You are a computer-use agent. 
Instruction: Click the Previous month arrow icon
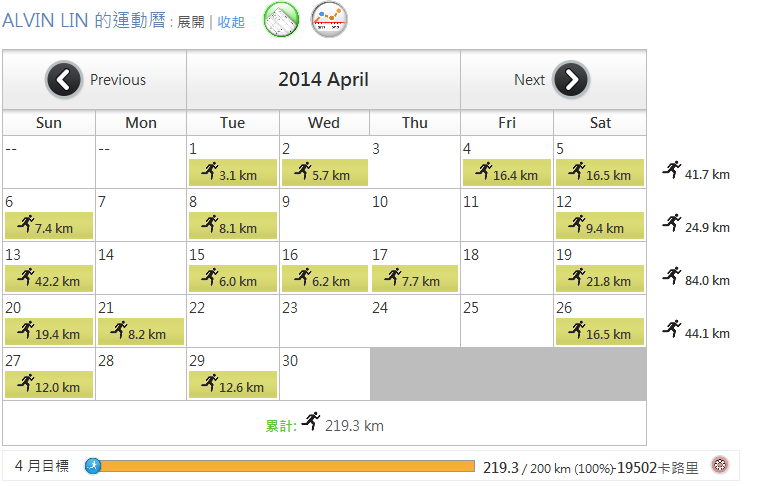(64, 80)
